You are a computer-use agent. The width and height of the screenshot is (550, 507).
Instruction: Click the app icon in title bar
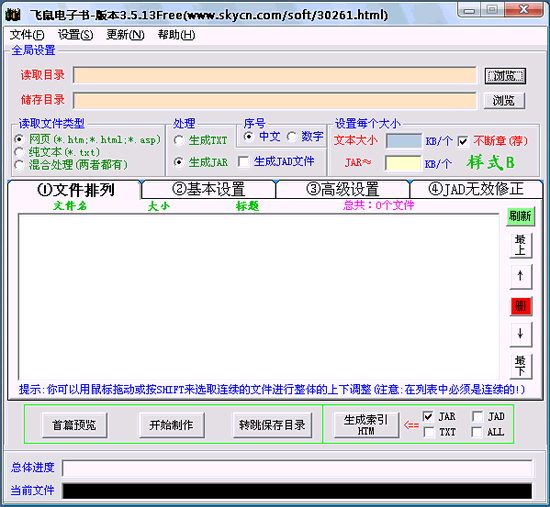pos(13,15)
